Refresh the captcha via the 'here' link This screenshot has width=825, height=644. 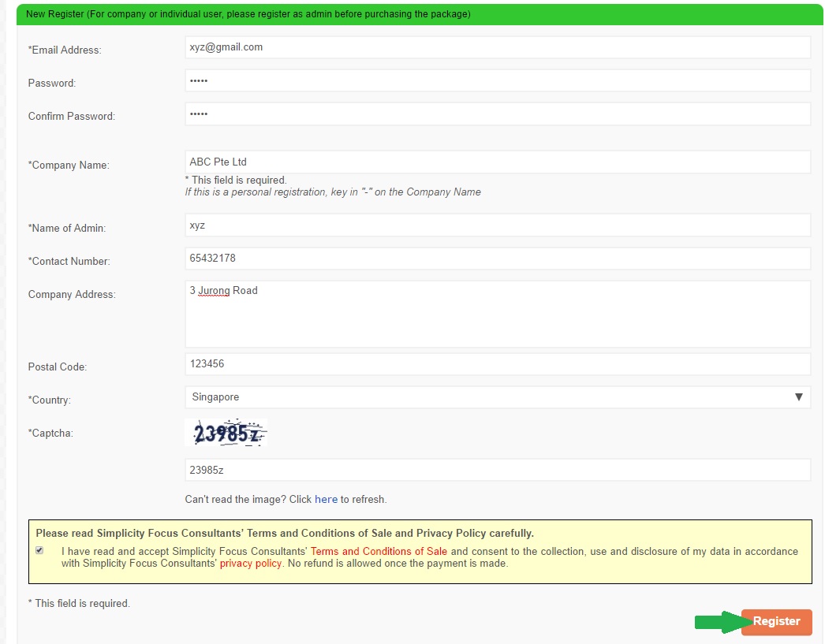pos(326,500)
